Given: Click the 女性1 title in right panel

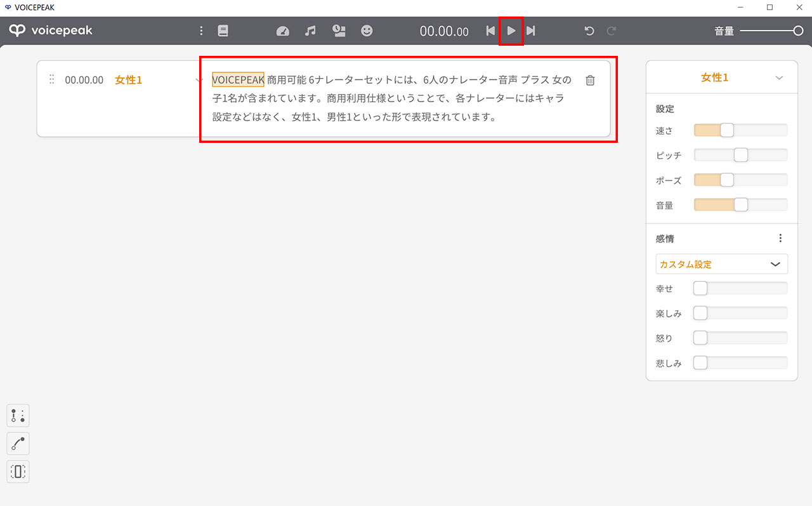Looking at the screenshot, I should (714, 77).
